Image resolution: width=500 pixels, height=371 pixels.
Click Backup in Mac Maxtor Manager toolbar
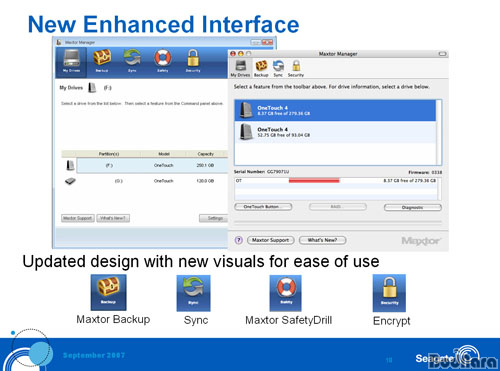(x=261, y=68)
